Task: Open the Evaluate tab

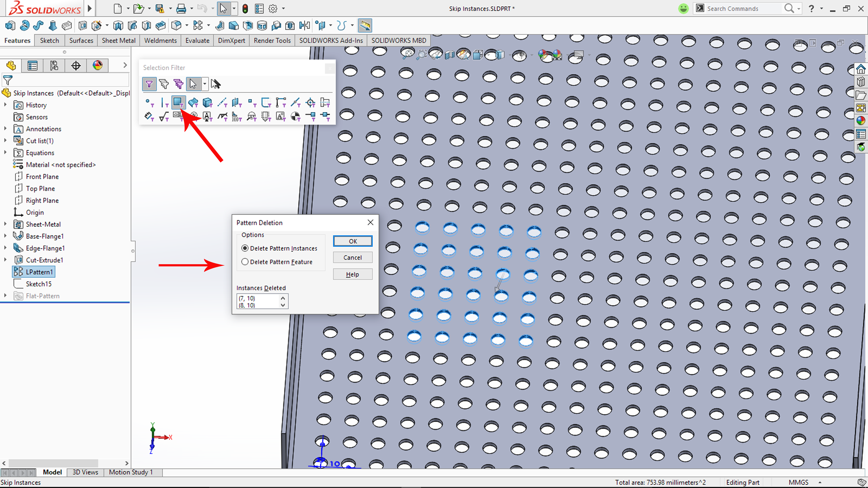Action: pyautogui.click(x=197, y=40)
